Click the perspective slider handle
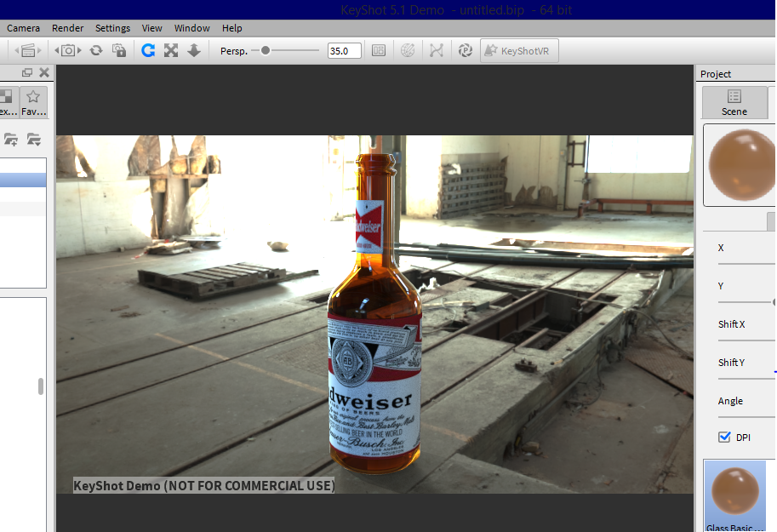The image size is (777, 532). click(266, 50)
